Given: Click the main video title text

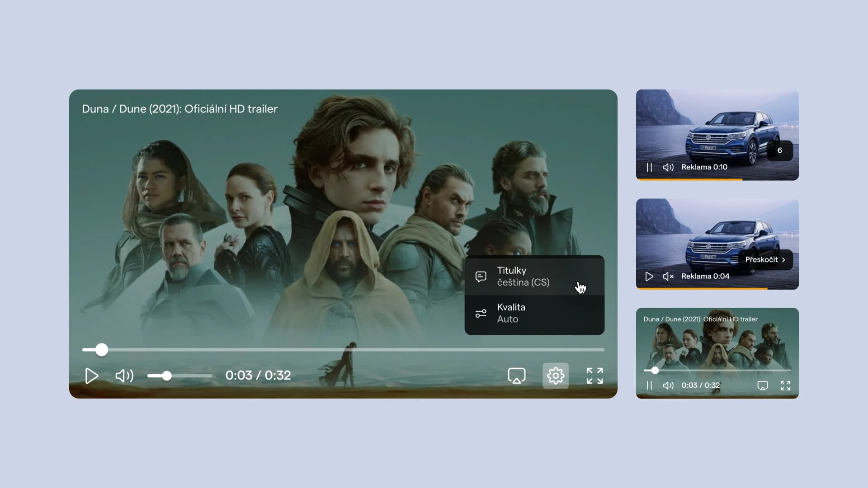Looking at the screenshot, I should click(x=180, y=109).
